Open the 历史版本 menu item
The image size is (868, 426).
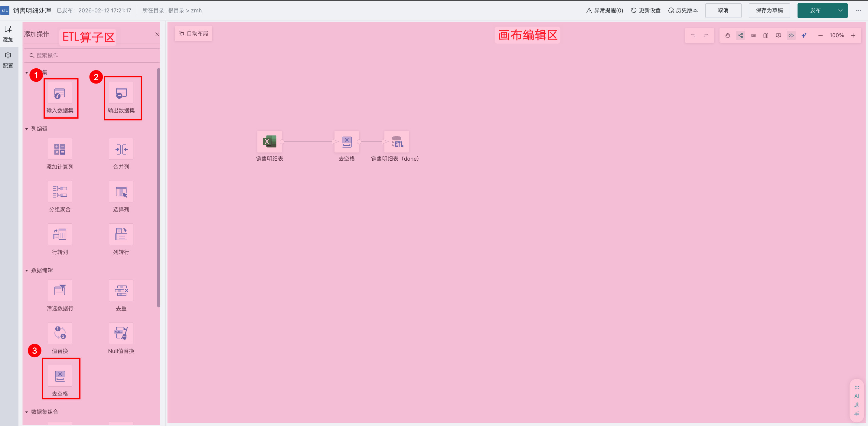(x=683, y=11)
